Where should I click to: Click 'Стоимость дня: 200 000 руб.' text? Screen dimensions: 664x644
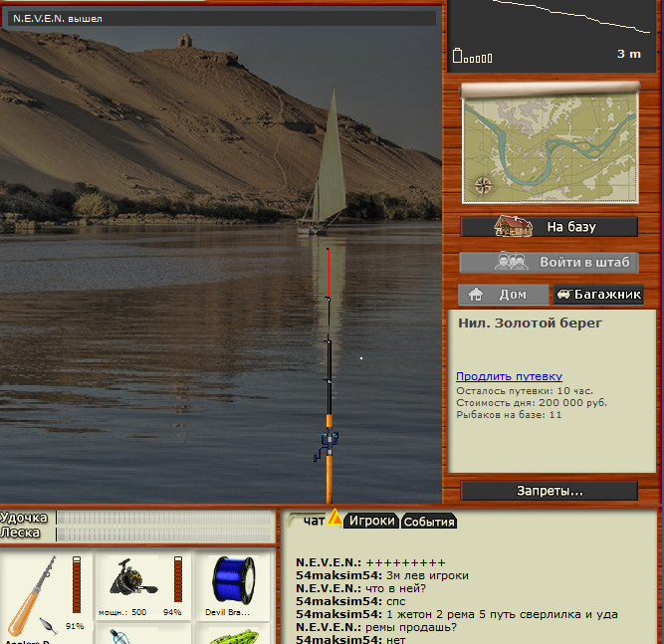click(532, 403)
